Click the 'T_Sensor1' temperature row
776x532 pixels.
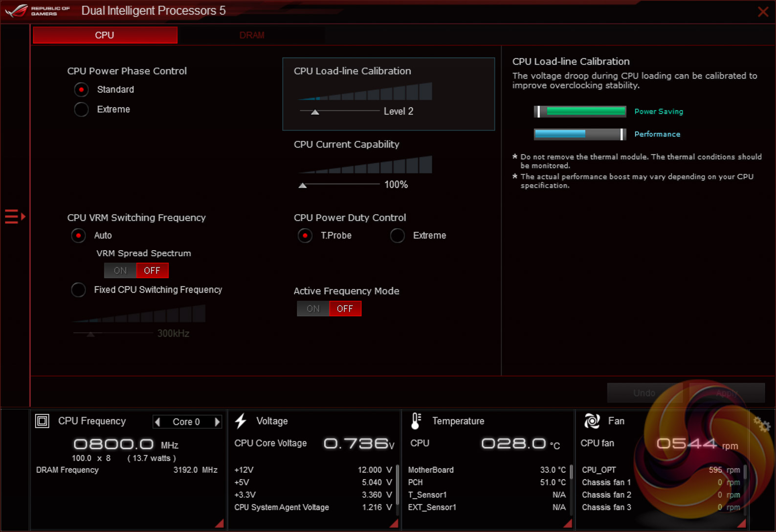[487, 495]
